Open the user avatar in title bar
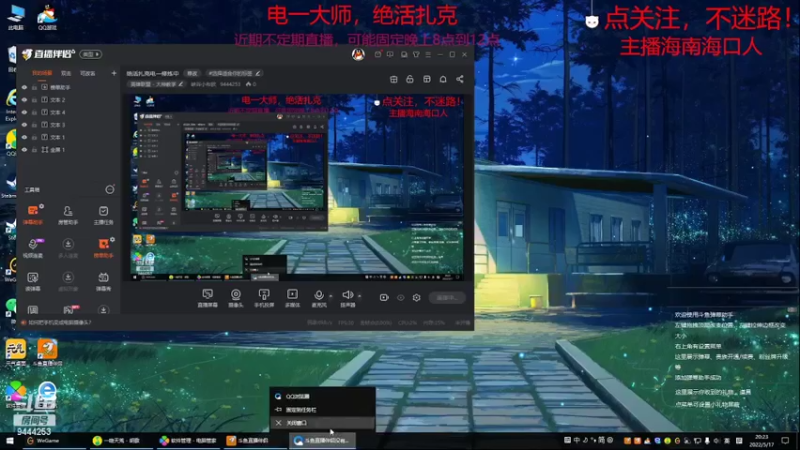 [358, 54]
